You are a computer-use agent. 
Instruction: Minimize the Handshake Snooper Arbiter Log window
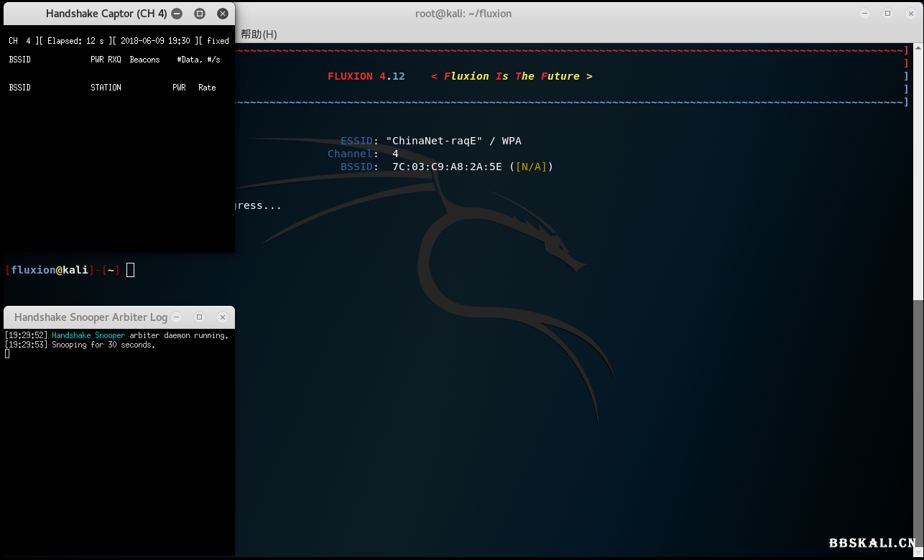[x=177, y=317]
